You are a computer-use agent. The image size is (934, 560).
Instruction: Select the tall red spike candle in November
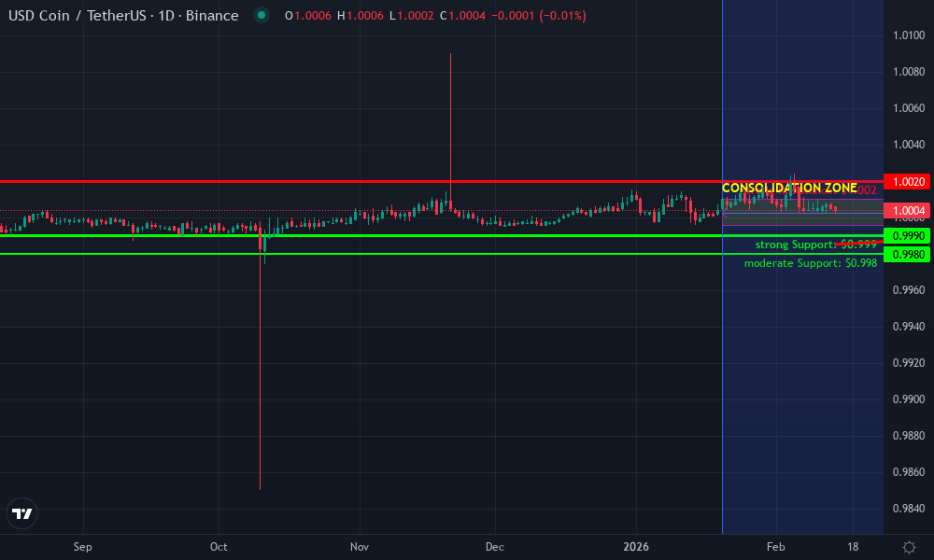click(x=450, y=131)
